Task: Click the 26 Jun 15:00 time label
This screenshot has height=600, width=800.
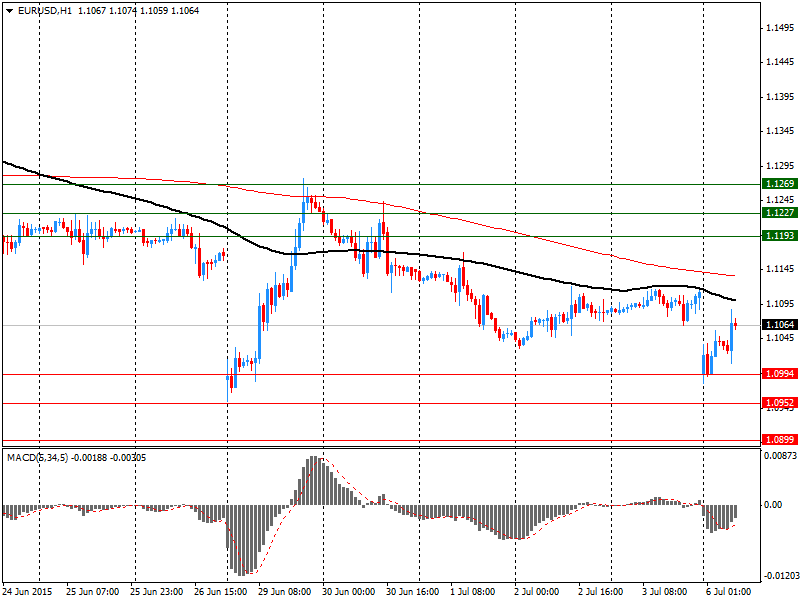Action: [221, 592]
